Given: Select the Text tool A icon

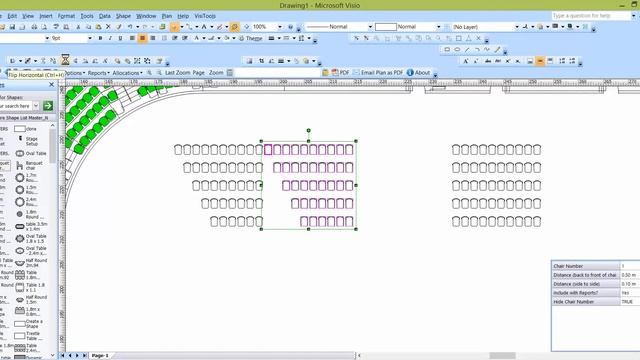Looking at the screenshot, I should coord(204,27).
